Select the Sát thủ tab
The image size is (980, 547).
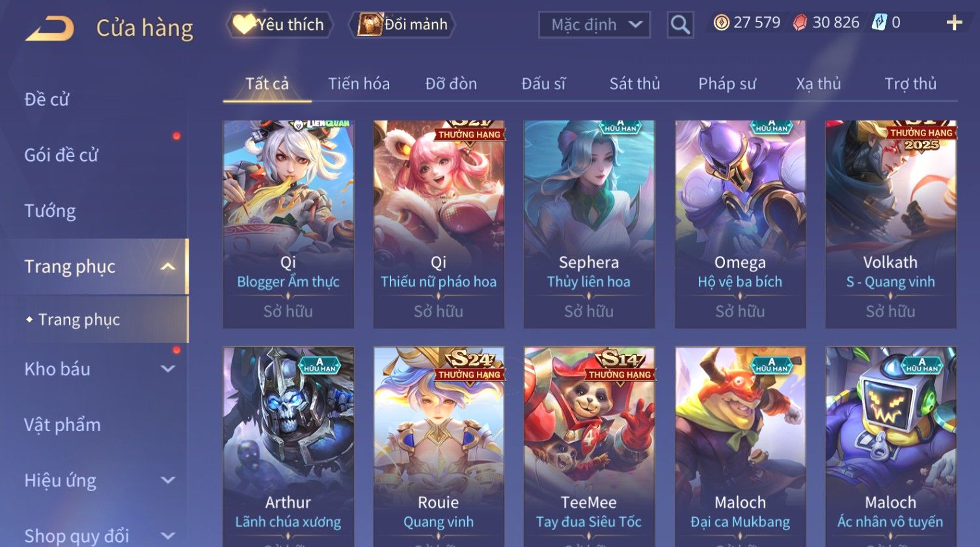tap(634, 84)
